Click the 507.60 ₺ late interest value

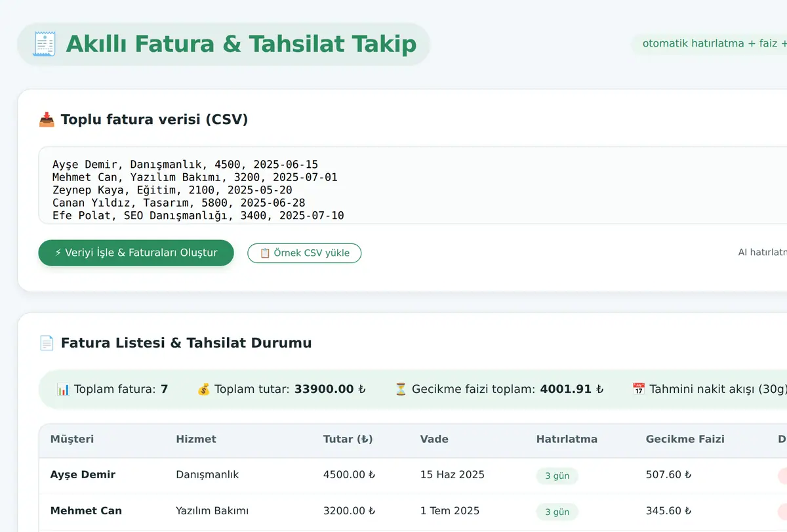tap(669, 474)
